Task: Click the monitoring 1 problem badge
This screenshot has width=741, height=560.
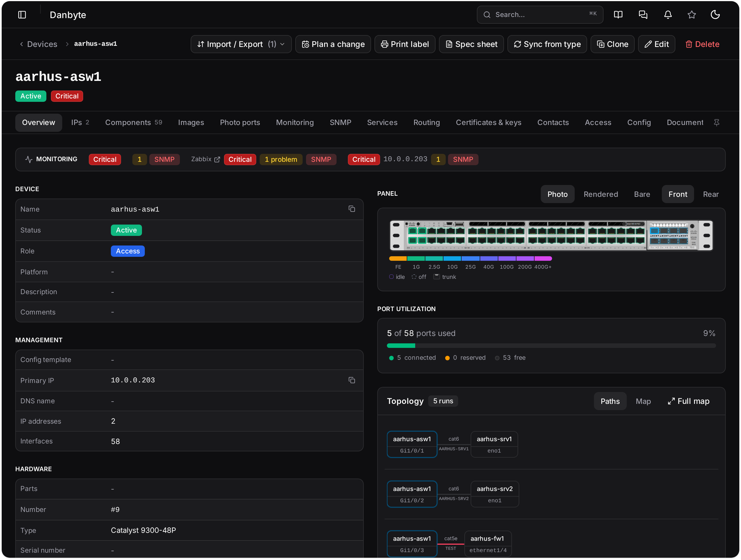Action: point(281,160)
